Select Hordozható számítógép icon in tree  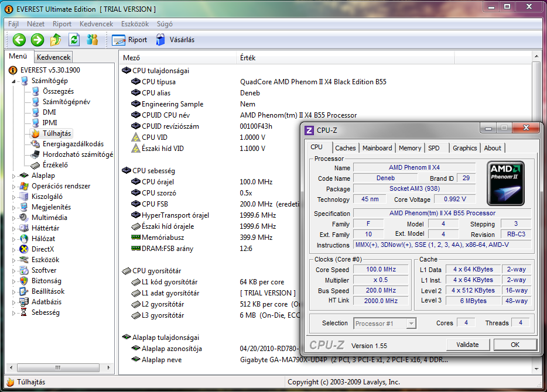(35, 154)
